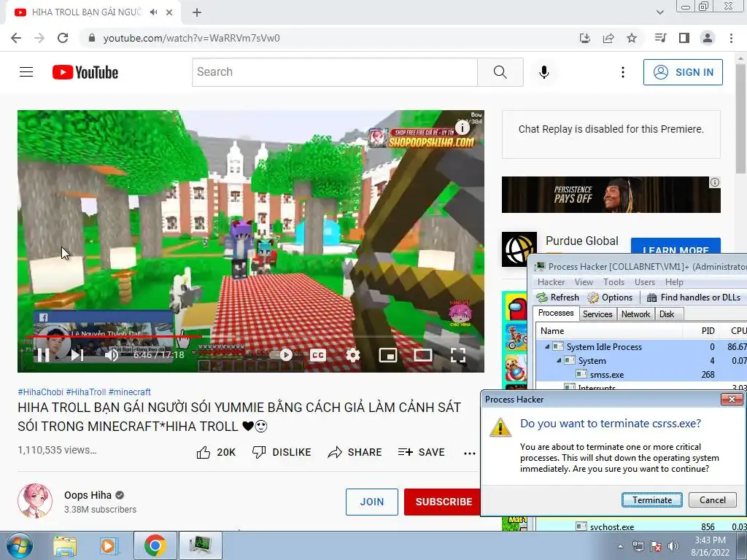Open the SHARE option

355,452
